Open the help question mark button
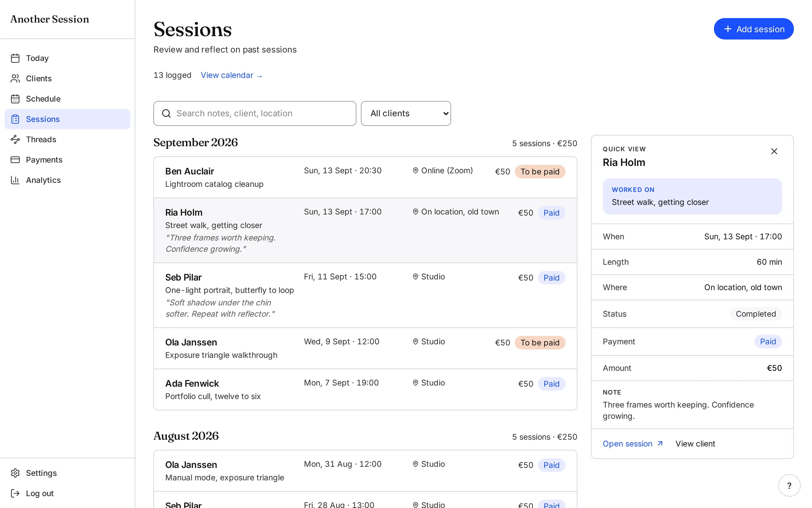 tap(789, 485)
